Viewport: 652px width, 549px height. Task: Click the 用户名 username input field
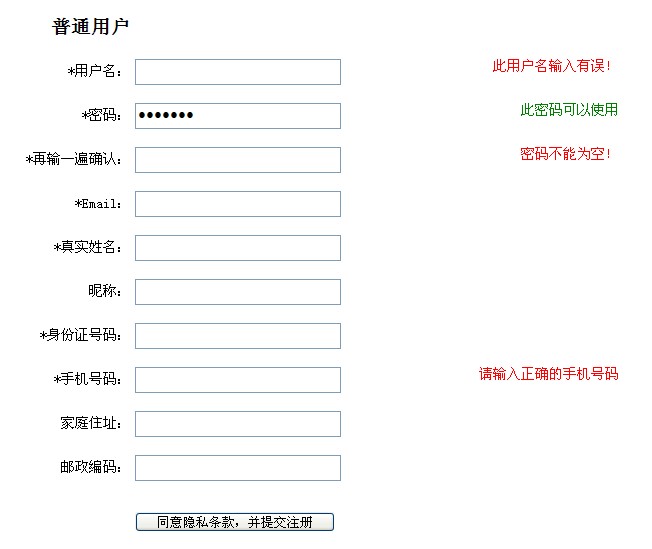click(238, 72)
